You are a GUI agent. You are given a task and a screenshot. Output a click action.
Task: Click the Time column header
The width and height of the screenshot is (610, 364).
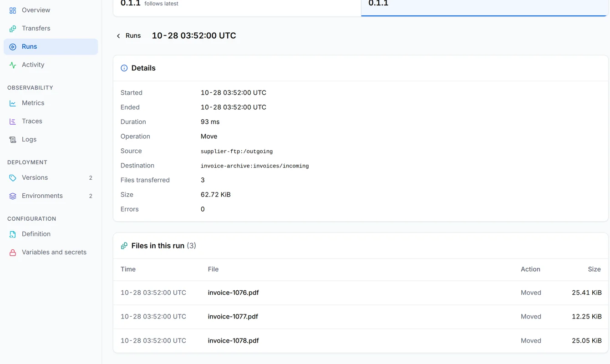(128, 269)
